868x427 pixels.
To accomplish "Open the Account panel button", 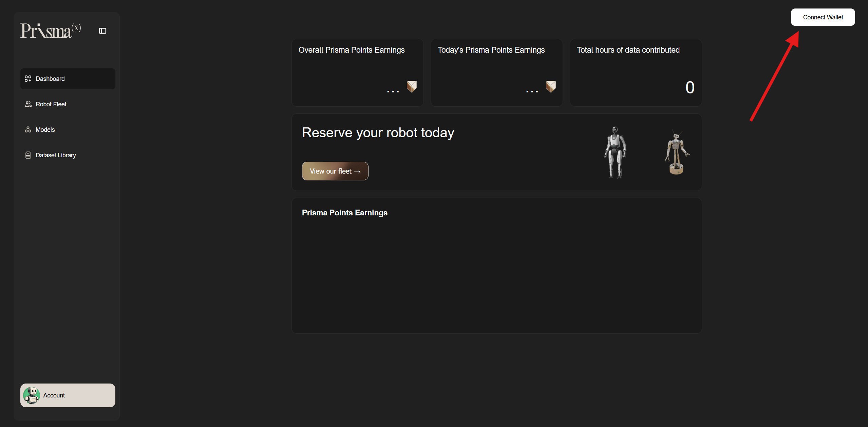I will [x=68, y=395].
